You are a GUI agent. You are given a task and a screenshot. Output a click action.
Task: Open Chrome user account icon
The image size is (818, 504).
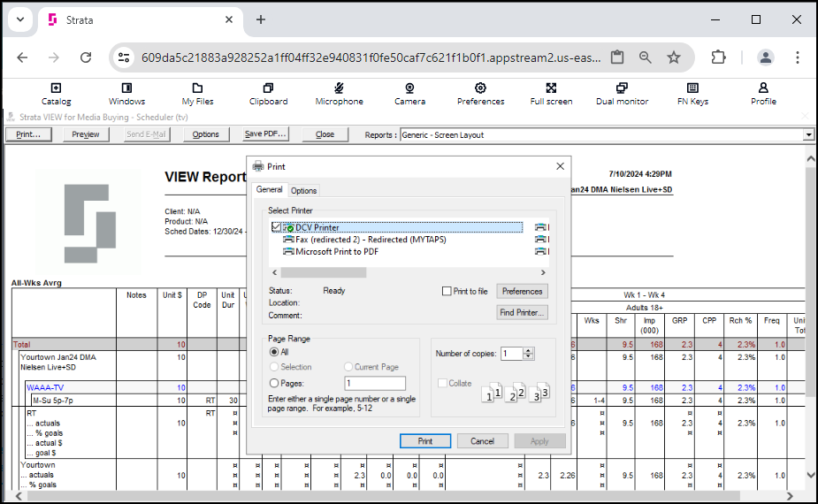point(765,57)
